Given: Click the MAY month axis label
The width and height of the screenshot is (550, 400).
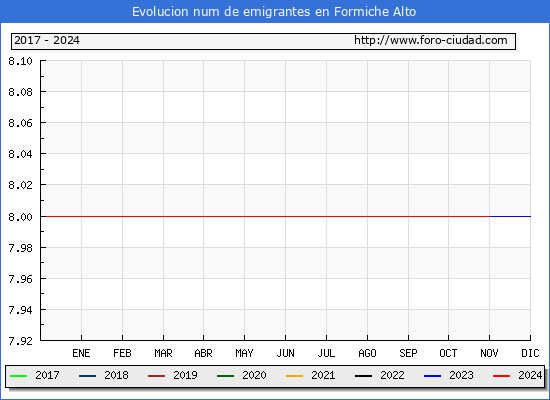Looking at the screenshot, I should [x=244, y=353].
